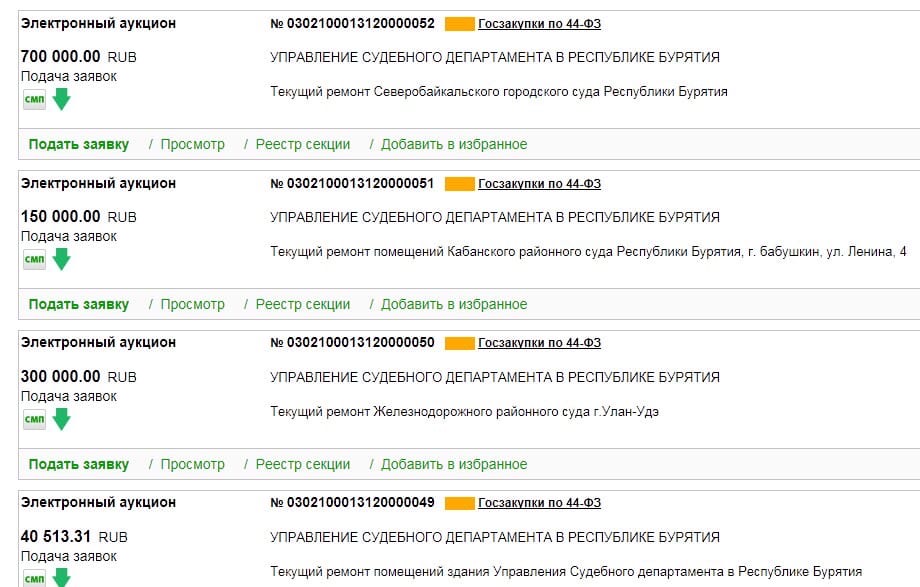Click the СМП icon for the 700 000.00 auction
Viewport: 920px width, 587px height.
pos(34,99)
